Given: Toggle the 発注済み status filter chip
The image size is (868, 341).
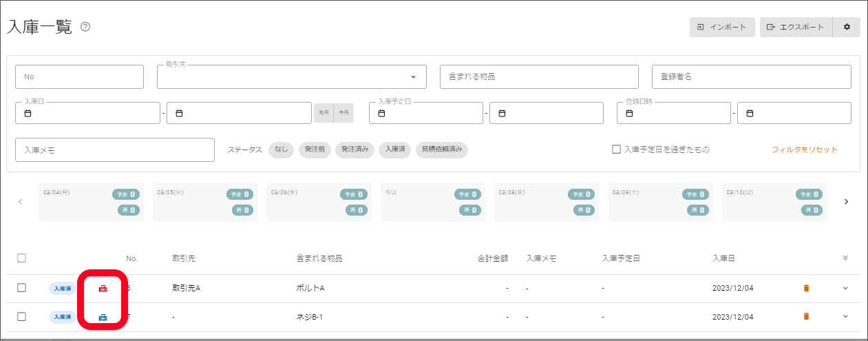Looking at the screenshot, I should point(355,149).
